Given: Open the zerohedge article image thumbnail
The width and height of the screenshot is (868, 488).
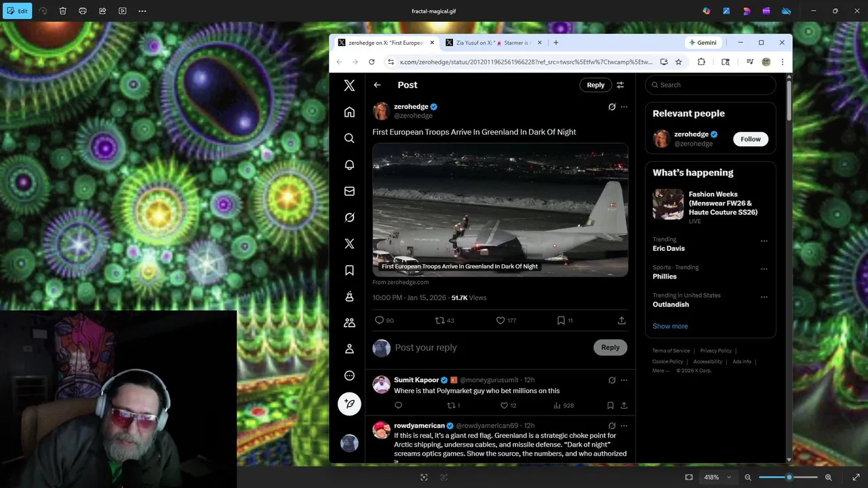Looking at the screenshot, I should tap(500, 209).
